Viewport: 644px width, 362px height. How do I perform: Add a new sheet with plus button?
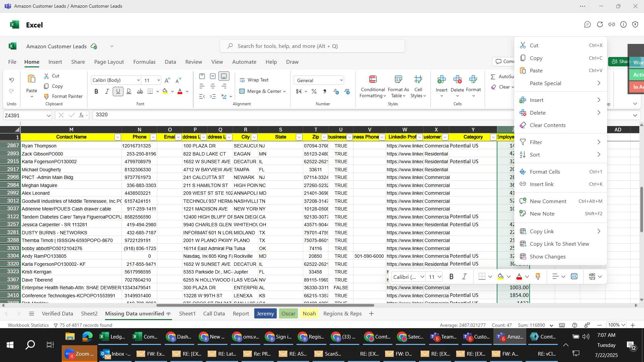371,314
